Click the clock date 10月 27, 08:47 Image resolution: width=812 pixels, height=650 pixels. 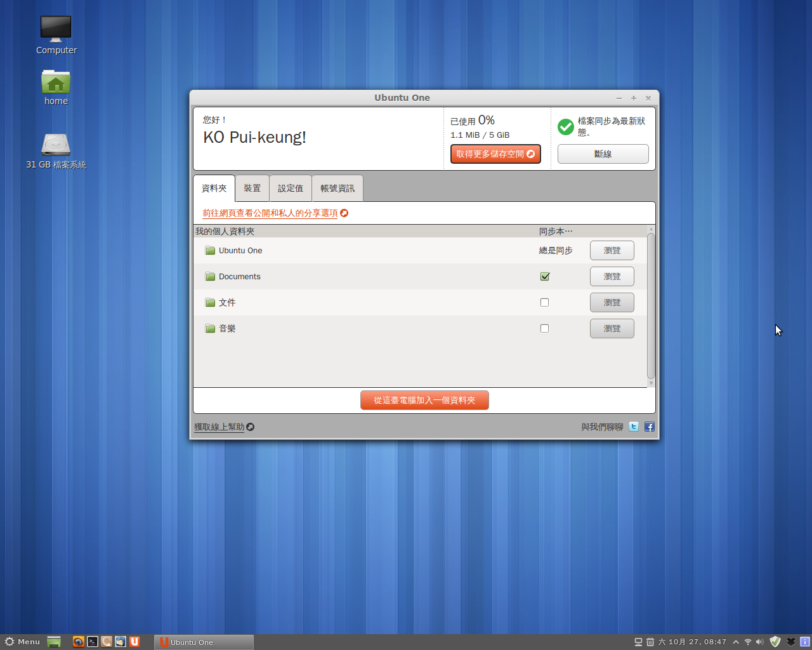click(x=692, y=642)
